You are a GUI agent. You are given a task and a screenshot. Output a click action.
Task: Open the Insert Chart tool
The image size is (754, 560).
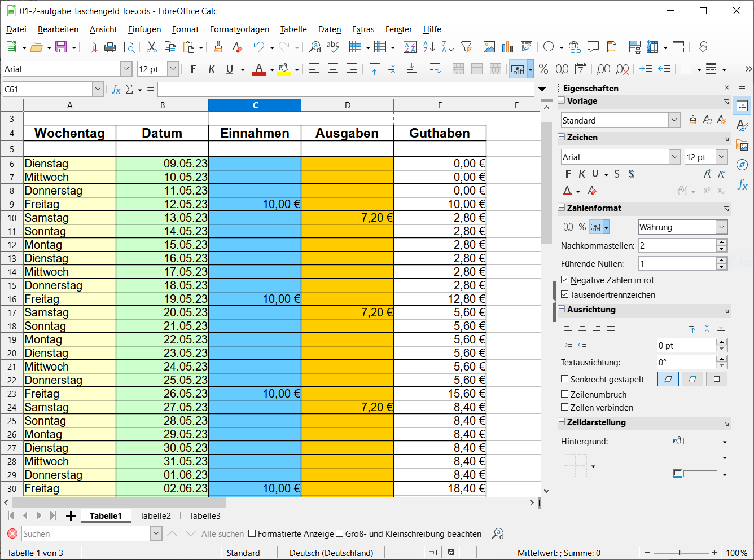coord(507,47)
